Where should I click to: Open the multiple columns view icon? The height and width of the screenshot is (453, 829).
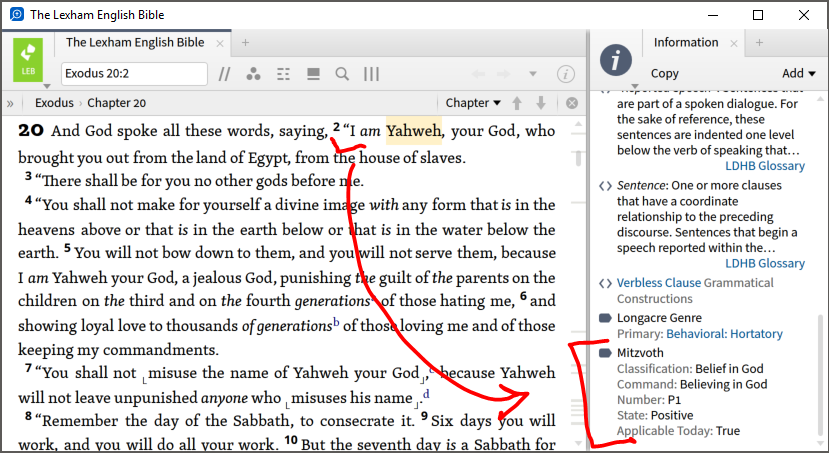click(x=371, y=74)
